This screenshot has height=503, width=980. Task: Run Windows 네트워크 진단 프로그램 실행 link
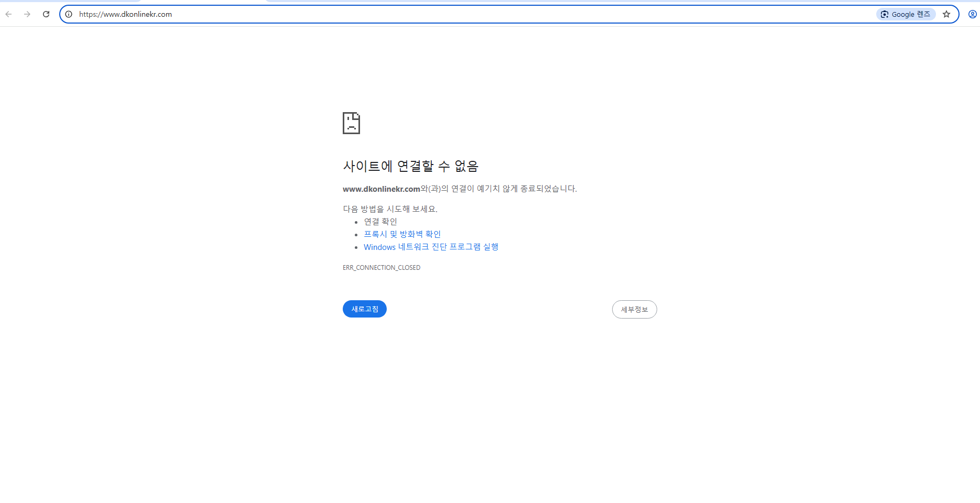[431, 247]
